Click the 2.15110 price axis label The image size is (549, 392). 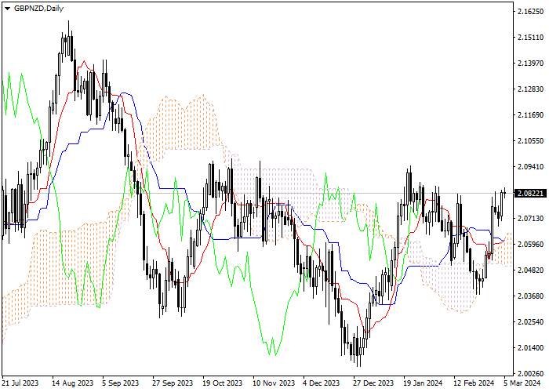tap(531, 38)
